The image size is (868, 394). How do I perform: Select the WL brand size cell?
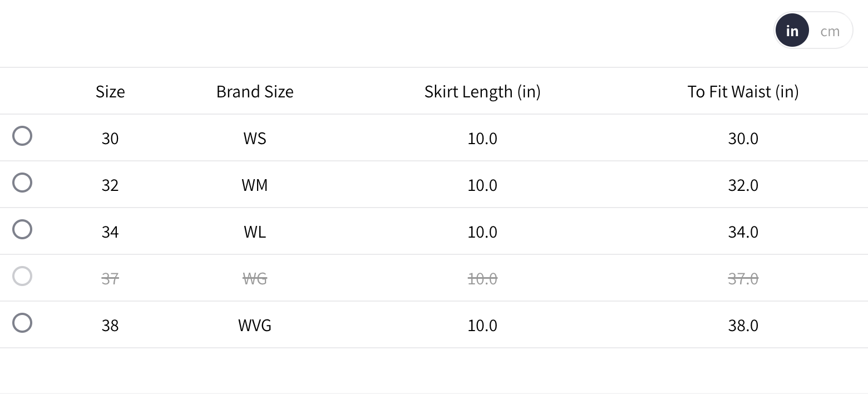(255, 232)
